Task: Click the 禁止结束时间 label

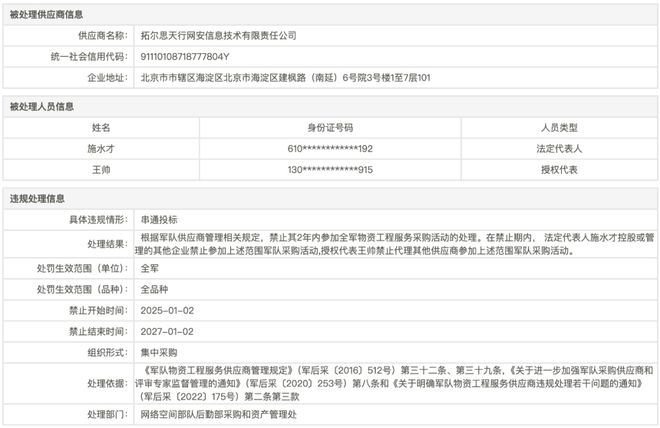Action: pos(98,332)
